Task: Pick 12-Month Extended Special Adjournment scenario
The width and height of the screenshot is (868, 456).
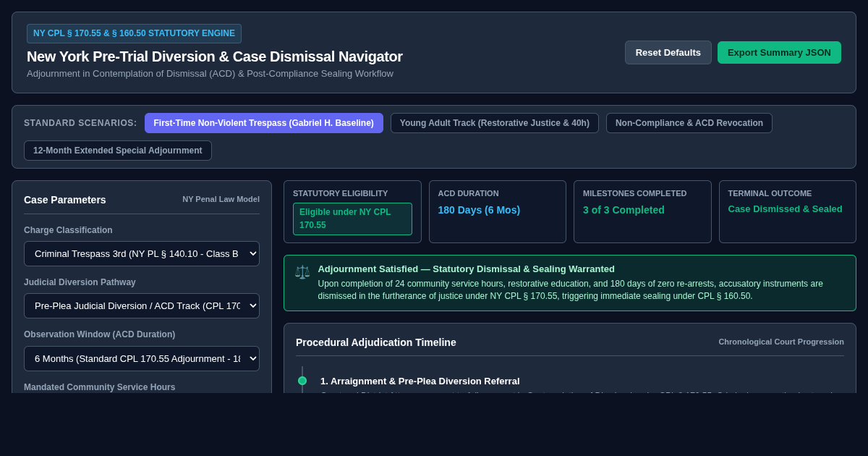Action: tap(118, 151)
